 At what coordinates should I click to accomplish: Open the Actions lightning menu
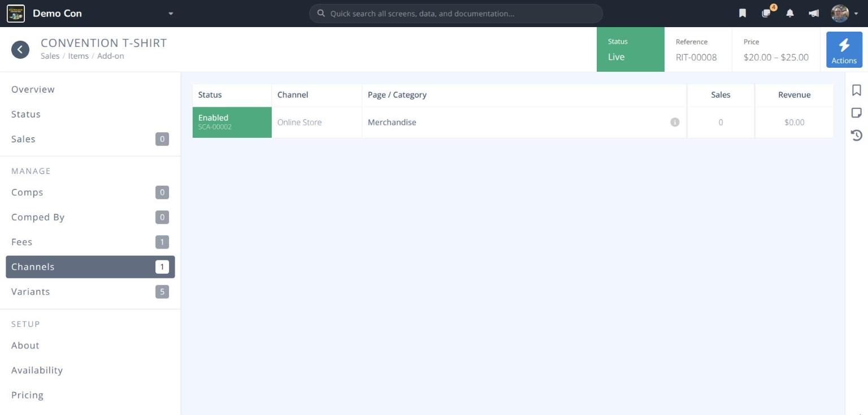coord(844,50)
